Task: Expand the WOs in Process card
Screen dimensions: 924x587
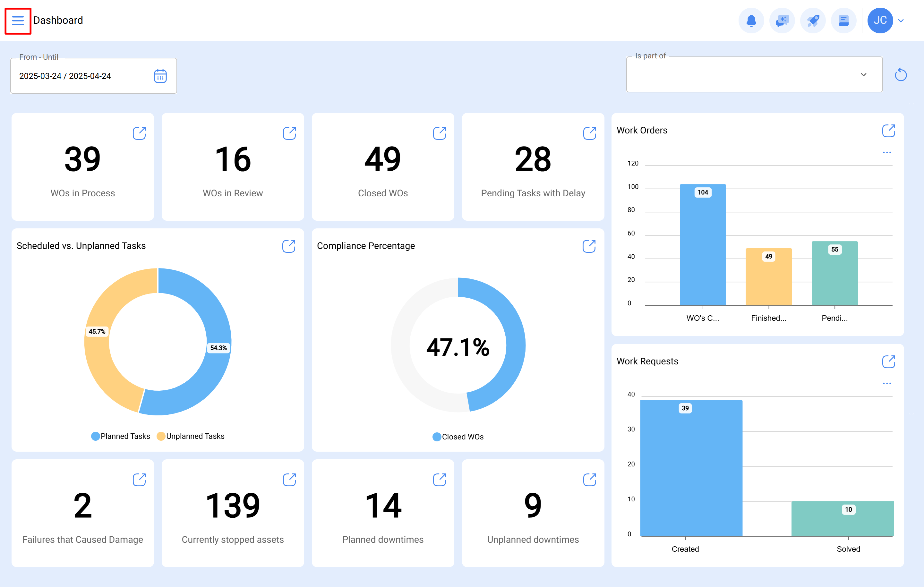Action: pos(139,133)
